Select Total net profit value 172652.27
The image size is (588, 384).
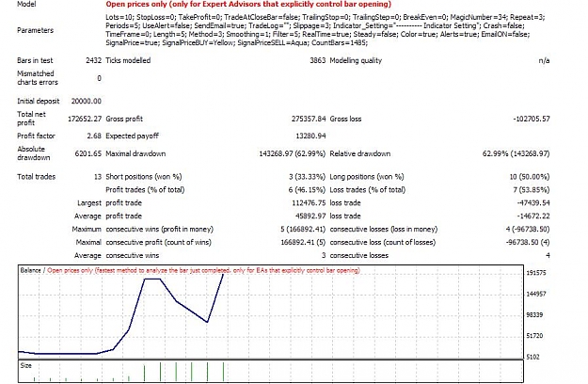[x=85, y=119]
